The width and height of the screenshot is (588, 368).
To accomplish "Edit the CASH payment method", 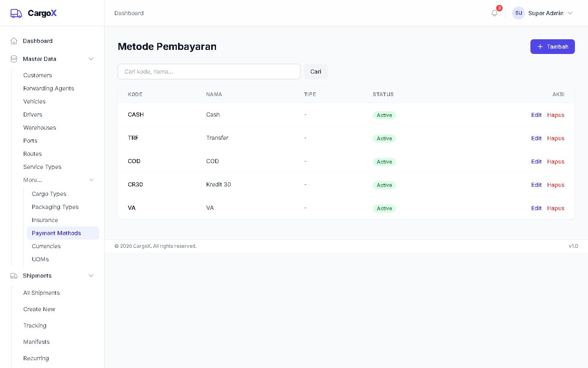I will pos(536,115).
